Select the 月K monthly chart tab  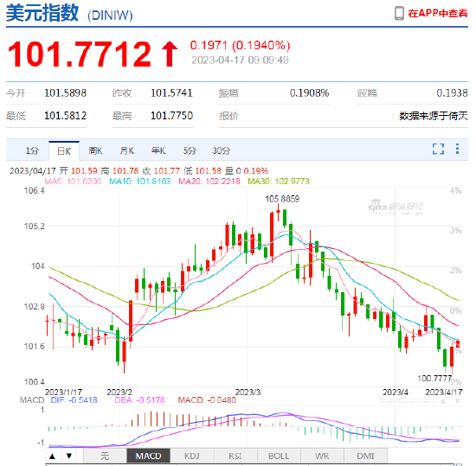126,150
